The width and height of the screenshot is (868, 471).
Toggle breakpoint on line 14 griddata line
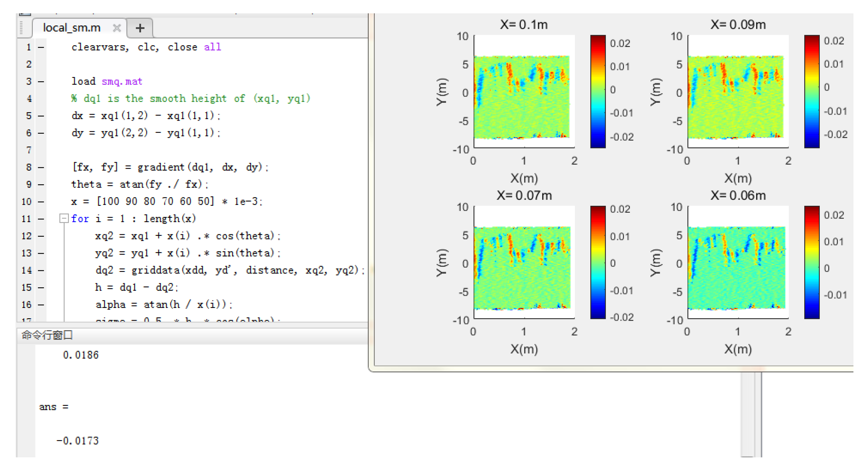point(41,270)
